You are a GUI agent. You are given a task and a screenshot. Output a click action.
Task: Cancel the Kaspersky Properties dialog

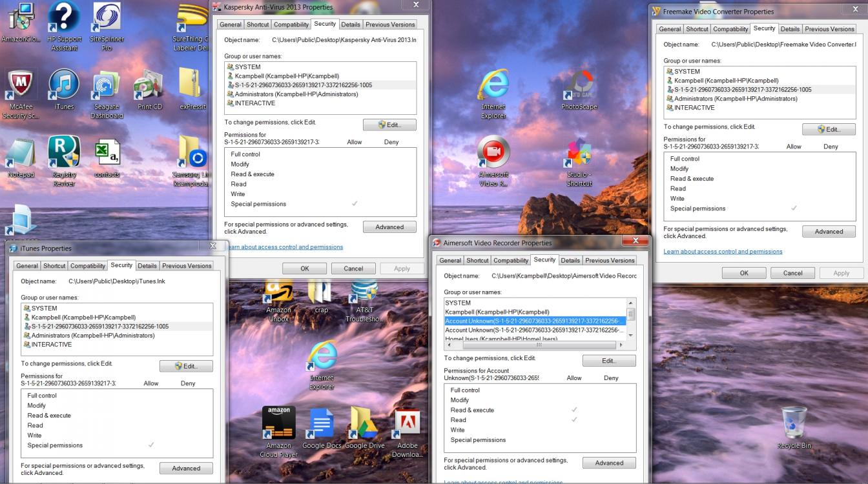(x=353, y=268)
